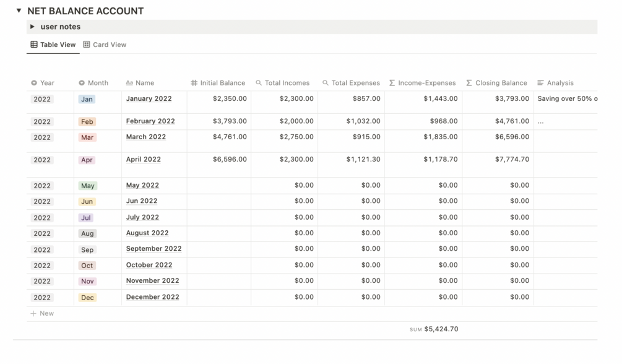
Task: Open the January 2022 page
Action: click(x=149, y=99)
